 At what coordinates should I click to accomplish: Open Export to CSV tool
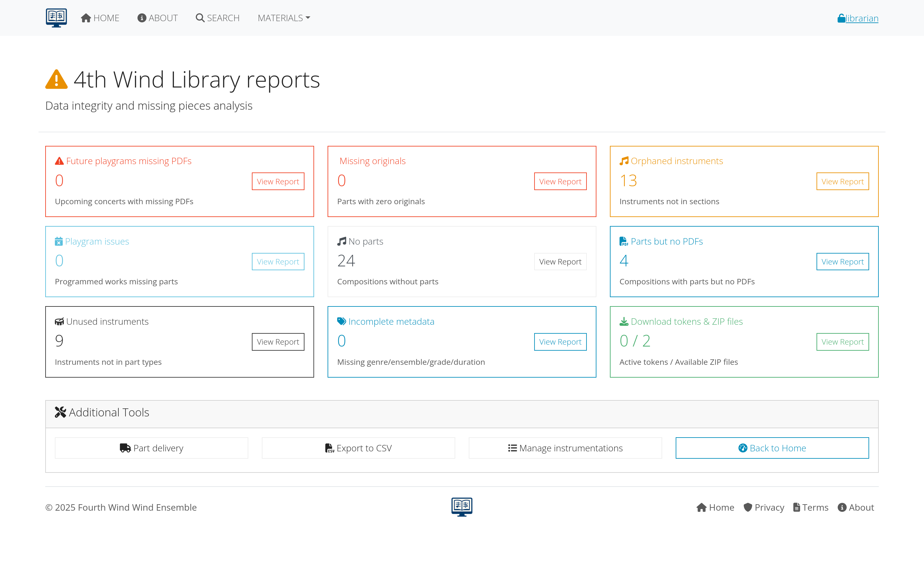coord(358,447)
